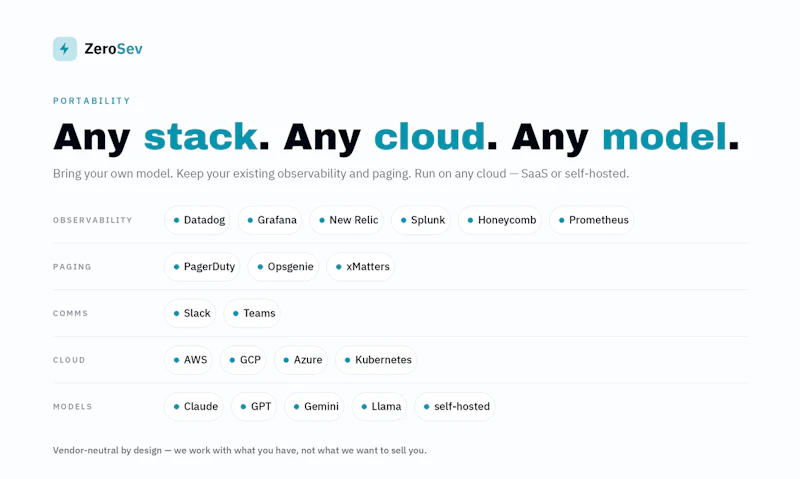Click the Slack comms chip

point(190,313)
